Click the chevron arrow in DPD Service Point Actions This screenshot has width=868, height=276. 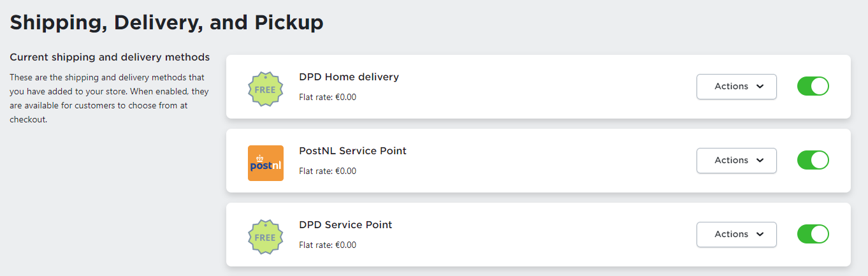760,235
